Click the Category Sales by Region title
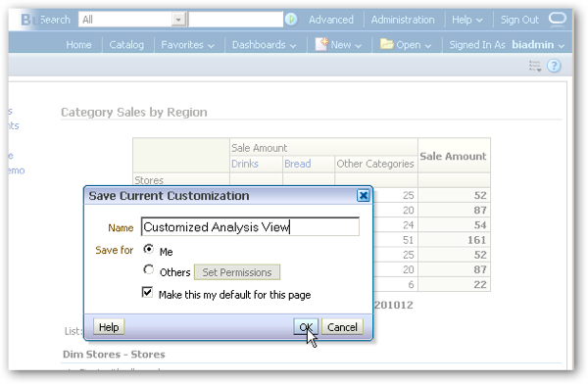The height and width of the screenshot is (384, 588). click(134, 112)
